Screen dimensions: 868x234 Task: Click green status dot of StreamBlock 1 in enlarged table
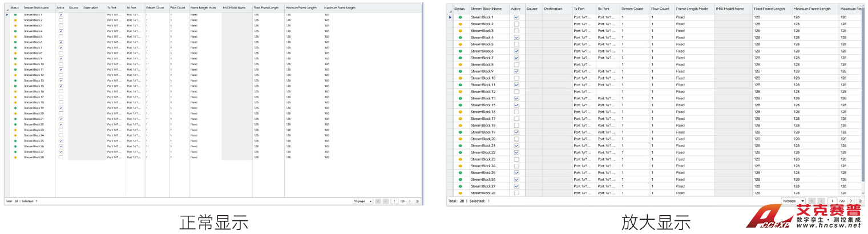coord(460,17)
